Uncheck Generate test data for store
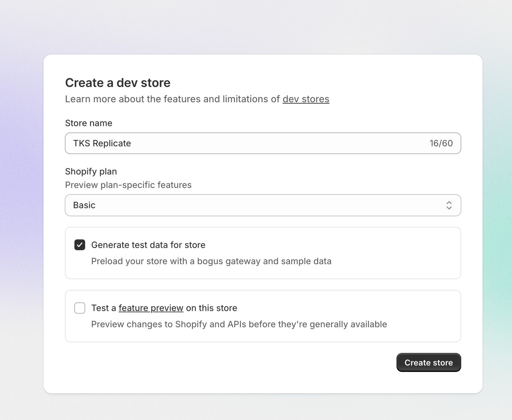This screenshot has height=420, width=512. (80, 245)
